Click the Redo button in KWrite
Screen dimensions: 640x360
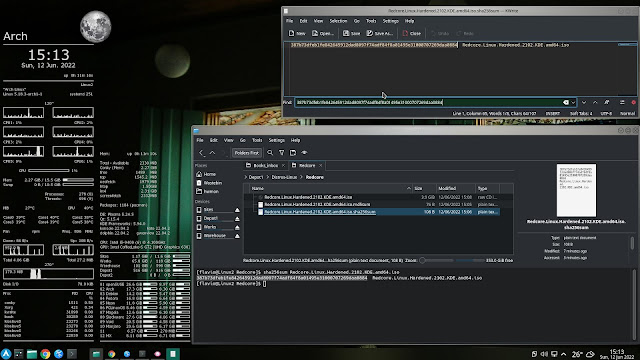[x=464, y=33]
